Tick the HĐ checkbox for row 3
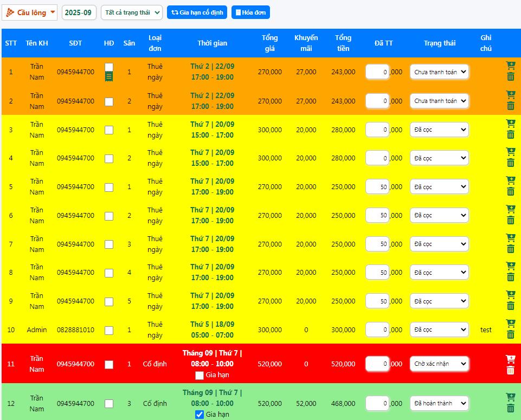521x420 pixels. point(109,130)
